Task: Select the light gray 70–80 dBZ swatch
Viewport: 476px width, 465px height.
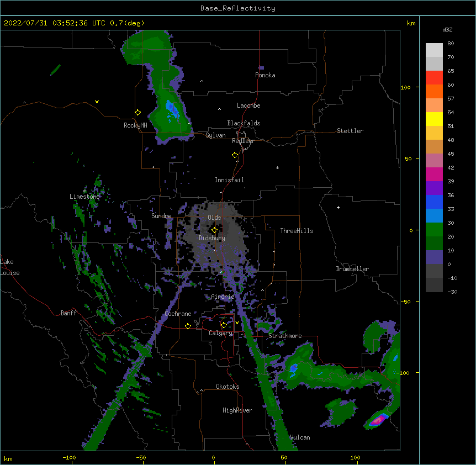Action: tap(434, 50)
